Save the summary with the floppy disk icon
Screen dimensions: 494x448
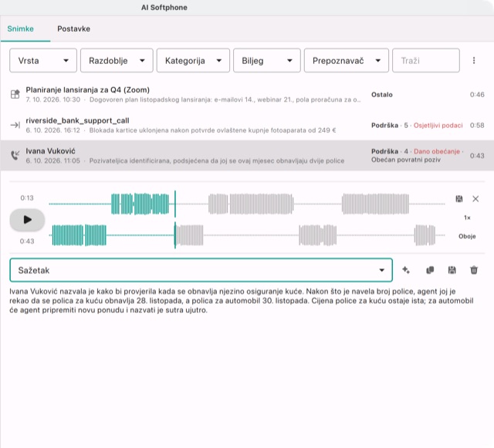pyautogui.click(x=452, y=270)
